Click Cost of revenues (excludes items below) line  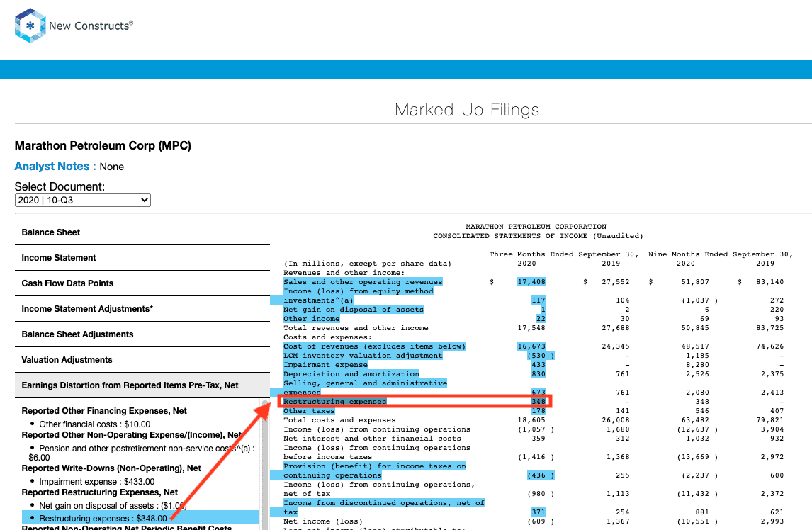tap(374, 346)
